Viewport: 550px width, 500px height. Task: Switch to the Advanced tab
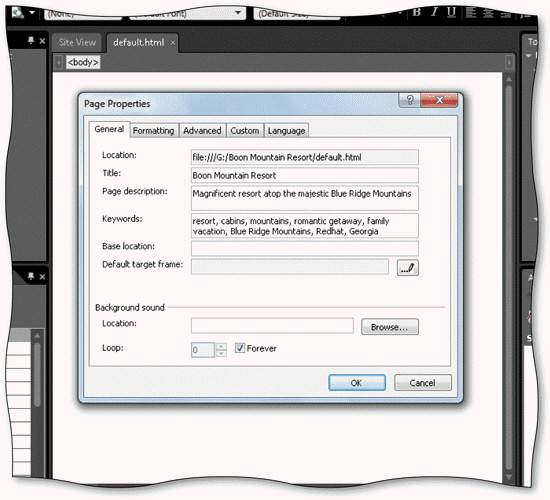tap(202, 131)
